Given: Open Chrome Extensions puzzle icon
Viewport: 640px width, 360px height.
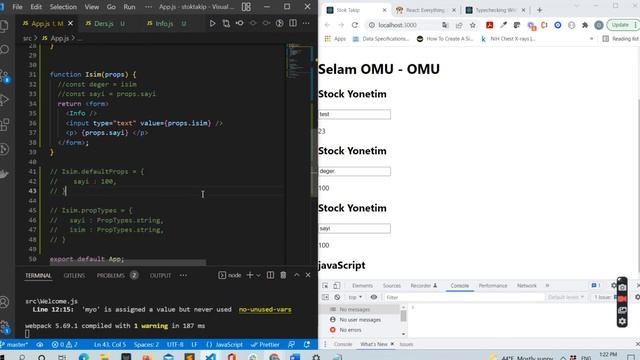Looking at the screenshot, I should pyautogui.click(x=585, y=25).
